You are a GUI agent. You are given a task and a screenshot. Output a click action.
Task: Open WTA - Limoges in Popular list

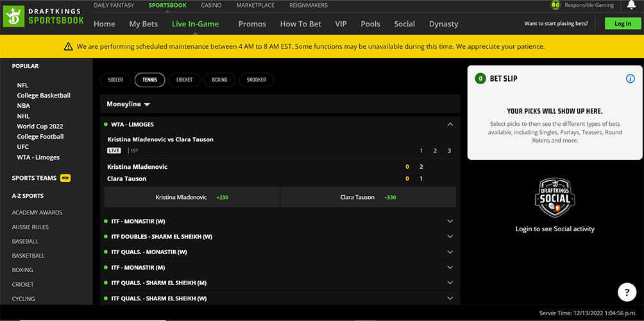pyautogui.click(x=38, y=157)
